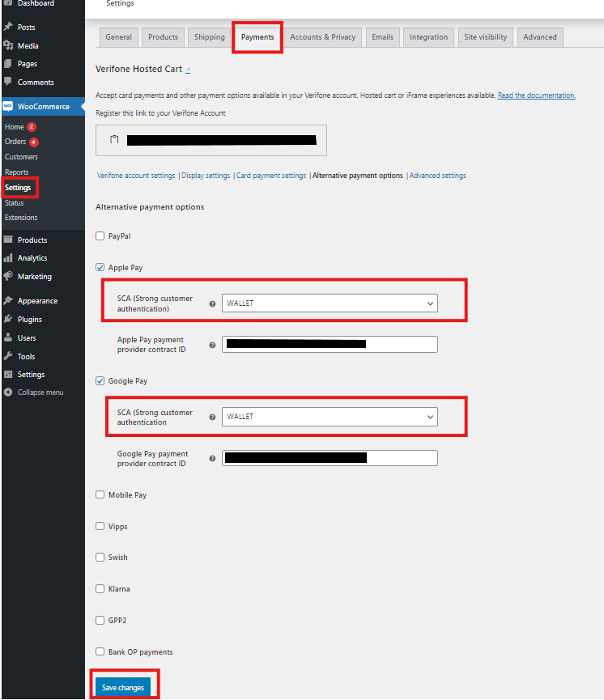The width and height of the screenshot is (604, 700).
Task: Go to the Advanced tab
Action: [x=540, y=37]
